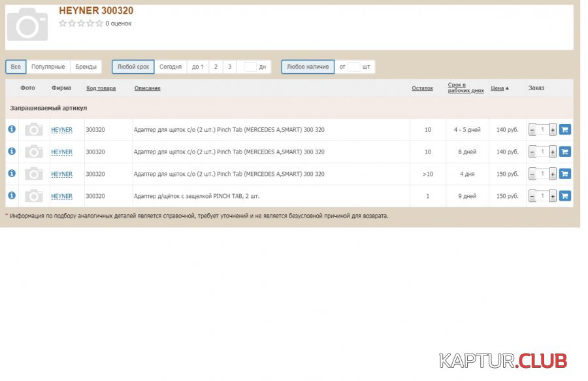This screenshot has width=588, height=381.
Task: Increase quantity for the 4 - 5 дней offer
Action: [553, 130]
